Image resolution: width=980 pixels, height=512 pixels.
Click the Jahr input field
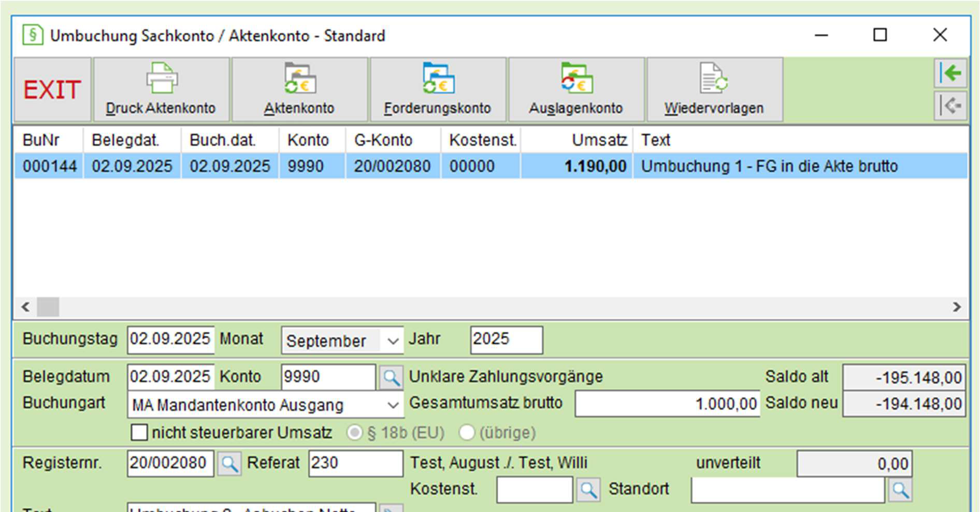(x=507, y=339)
